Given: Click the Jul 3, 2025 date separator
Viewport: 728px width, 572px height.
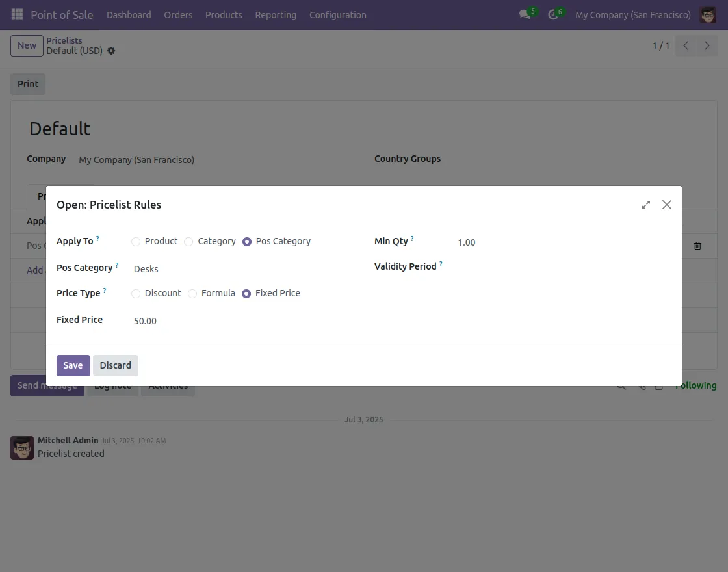Looking at the screenshot, I should point(364,420).
